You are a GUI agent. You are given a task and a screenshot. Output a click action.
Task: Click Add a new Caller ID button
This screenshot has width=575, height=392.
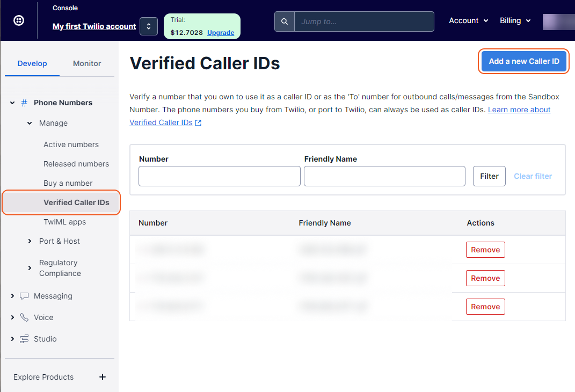(523, 61)
